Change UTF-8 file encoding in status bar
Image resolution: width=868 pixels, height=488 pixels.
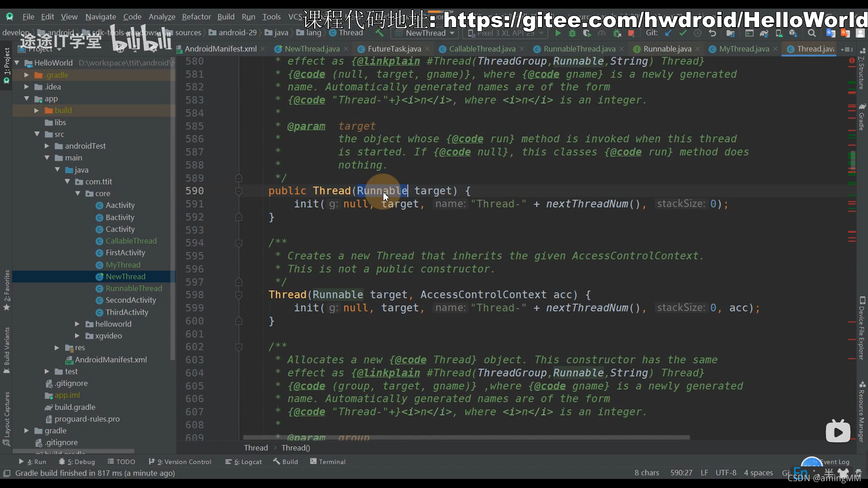726,473
